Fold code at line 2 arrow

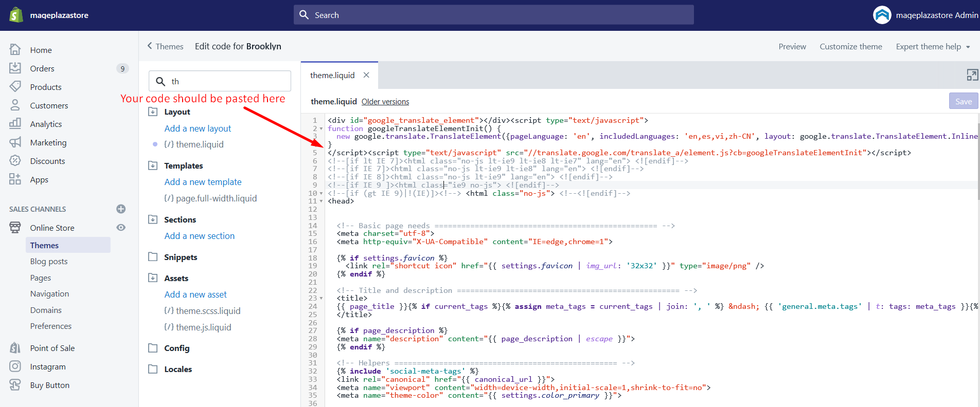[321, 128]
